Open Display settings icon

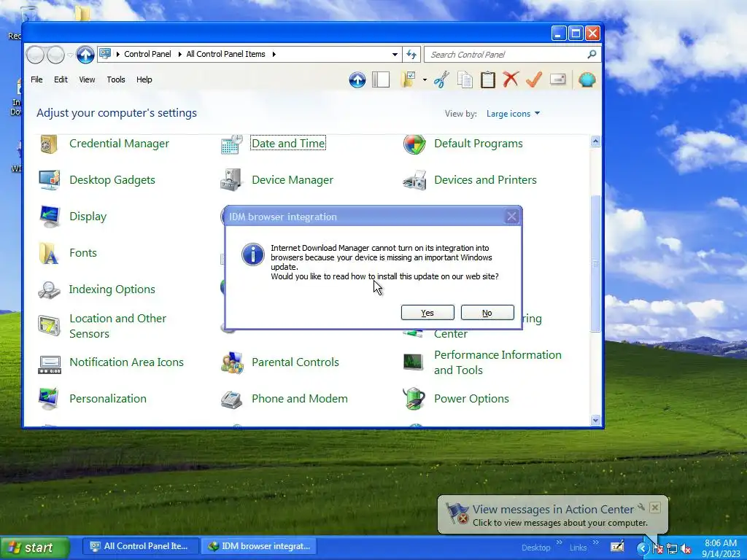coord(49,217)
